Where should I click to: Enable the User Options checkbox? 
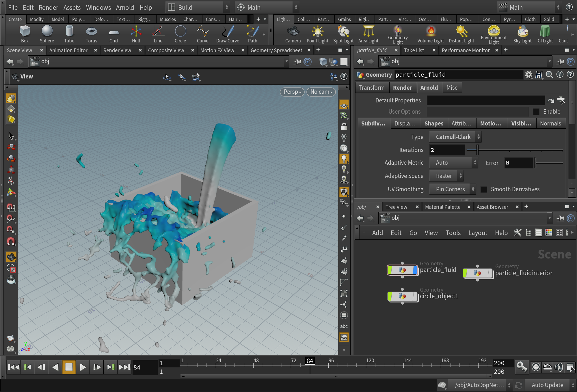(536, 112)
